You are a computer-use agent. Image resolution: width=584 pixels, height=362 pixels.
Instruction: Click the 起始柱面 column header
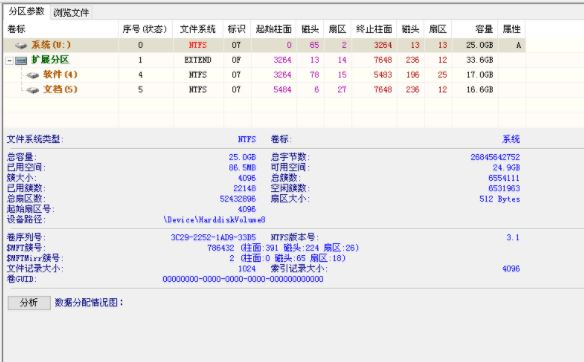(273, 29)
